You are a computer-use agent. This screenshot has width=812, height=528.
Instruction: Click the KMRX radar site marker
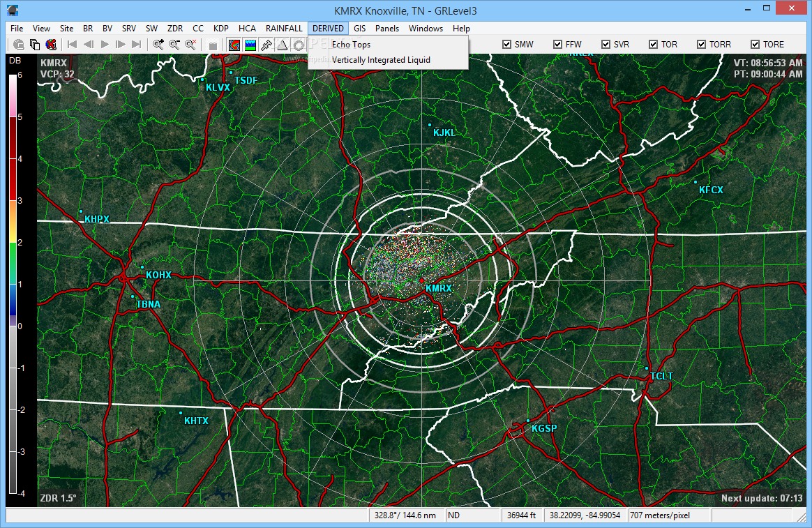pyautogui.click(x=421, y=280)
